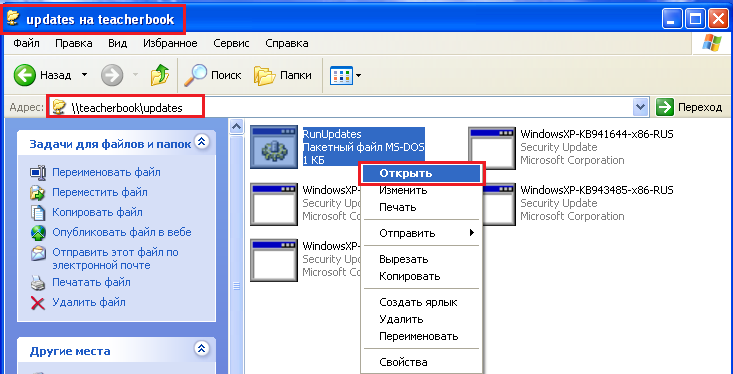Go back with the Назад arrow icon
This screenshot has width=733, height=374.
24,75
